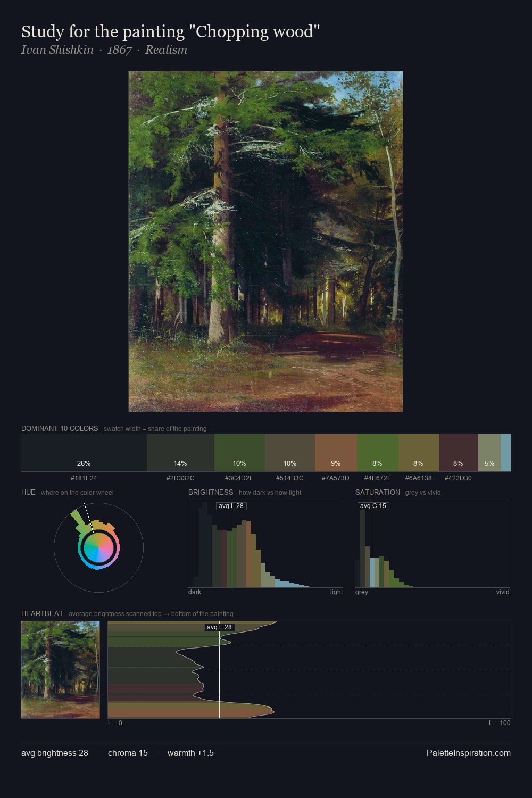Click the 'grey' axis label
The height and width of the screenshot is (798, 532).
click(362, 592)
